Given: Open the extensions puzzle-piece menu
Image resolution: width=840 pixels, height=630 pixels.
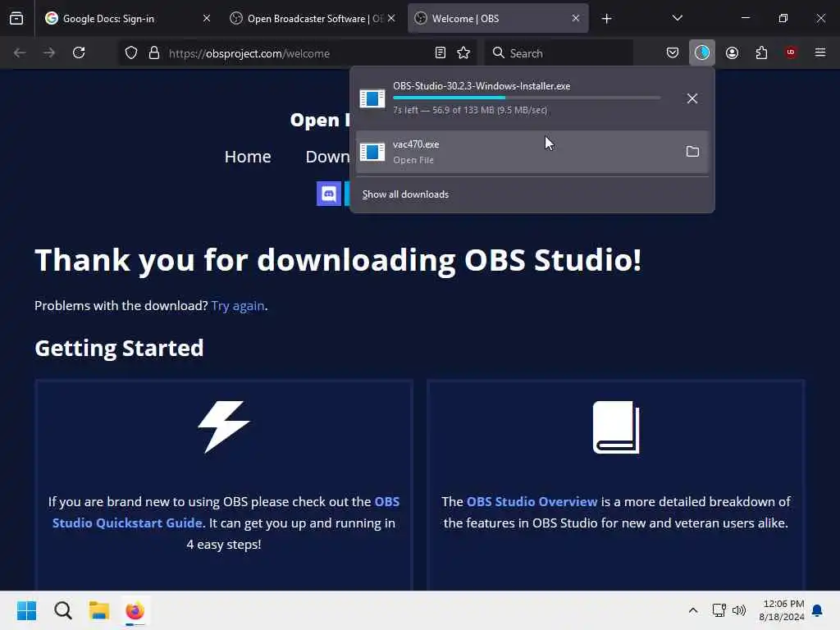Looking at the screenshot, I should 761,52.
